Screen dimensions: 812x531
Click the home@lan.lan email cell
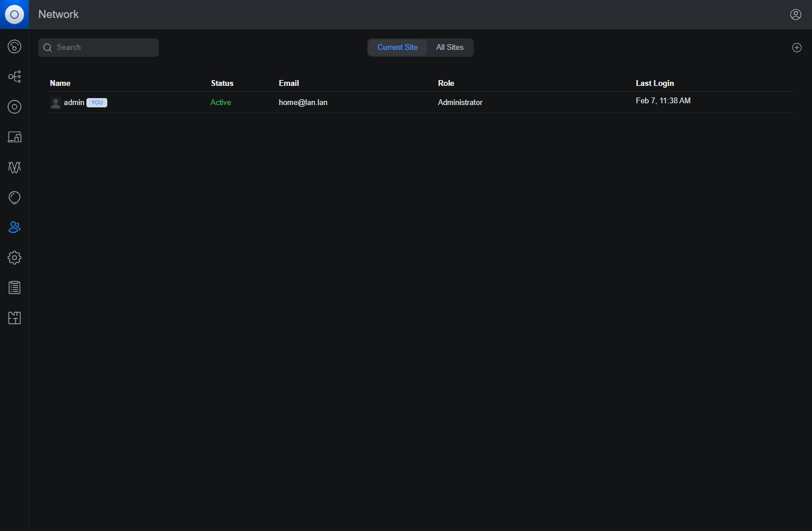pyautogui.click(x=303, y=102)
